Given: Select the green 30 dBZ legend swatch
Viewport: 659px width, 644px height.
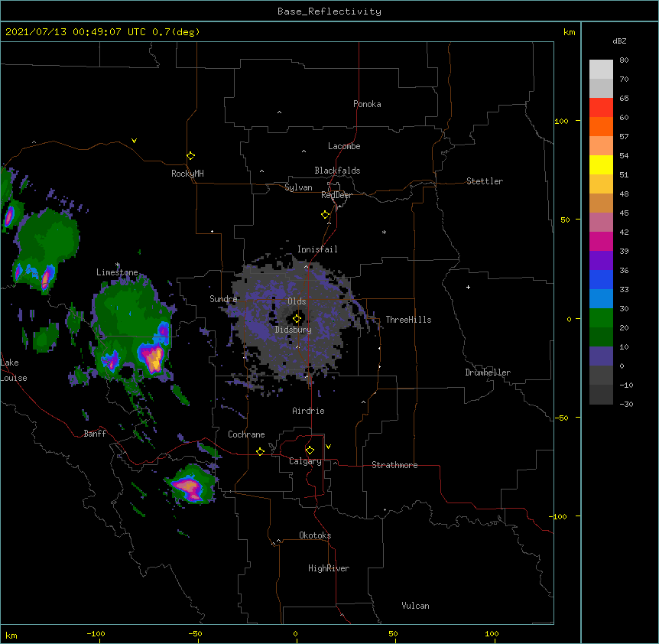Looking at the screenshot, I should [601, 318].
